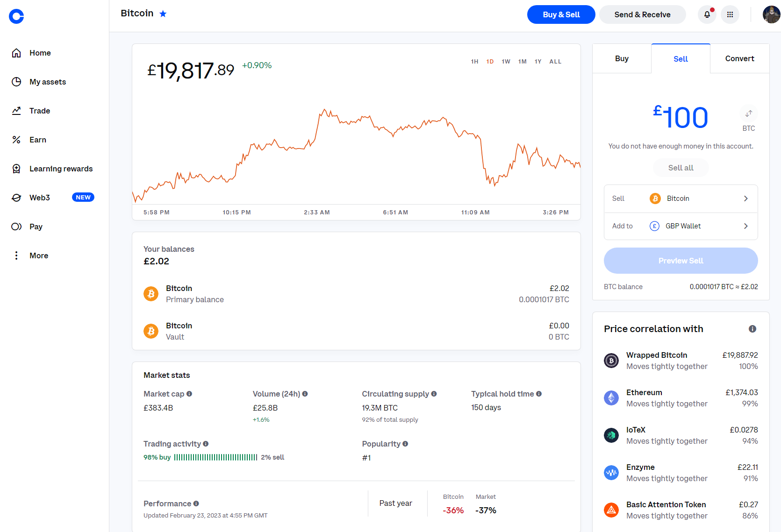The image size is (781, 532).
Task: Show Typical hold time info icon
Action: 539,394
